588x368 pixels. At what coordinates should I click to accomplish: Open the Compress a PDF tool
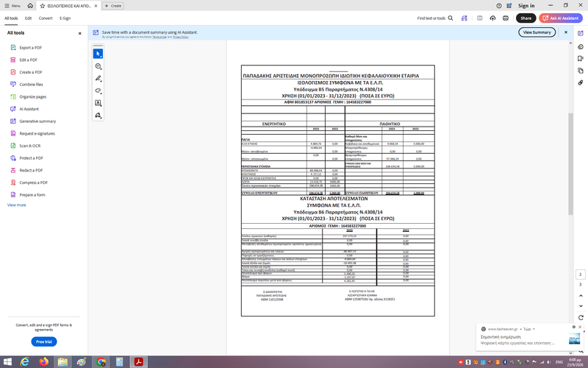pyautogui.click(x=29, y=183)
